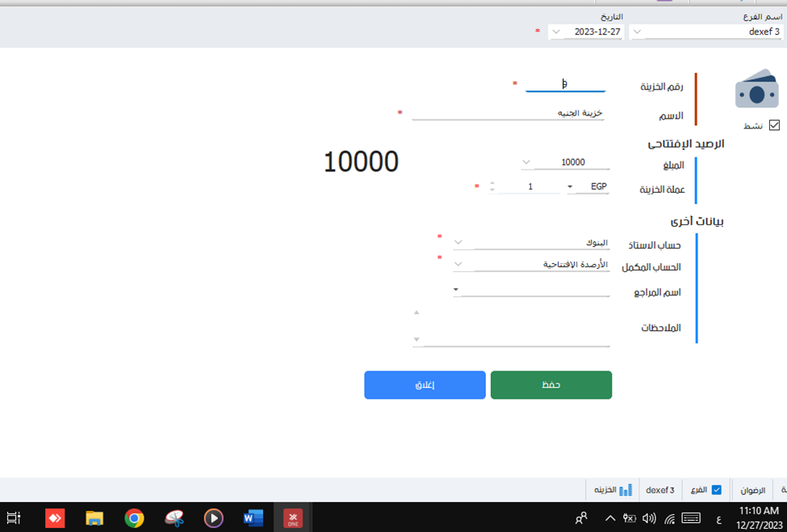This screenshot has height=532, width=787.
Task: Open AnyDesk from the taskbar
Action: tap(54, 517)
